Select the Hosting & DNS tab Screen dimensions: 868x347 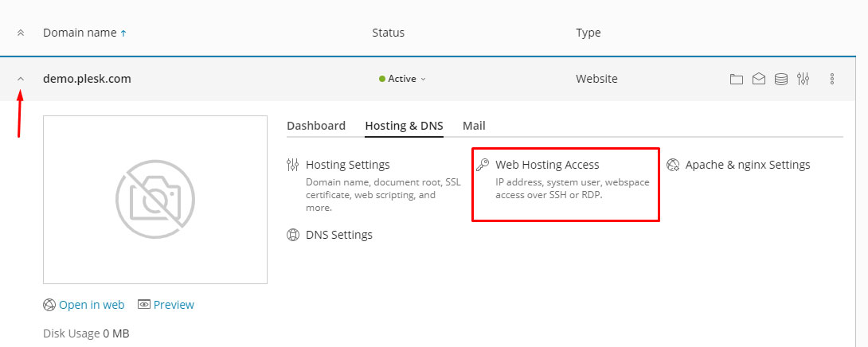(x=404, y=126)
